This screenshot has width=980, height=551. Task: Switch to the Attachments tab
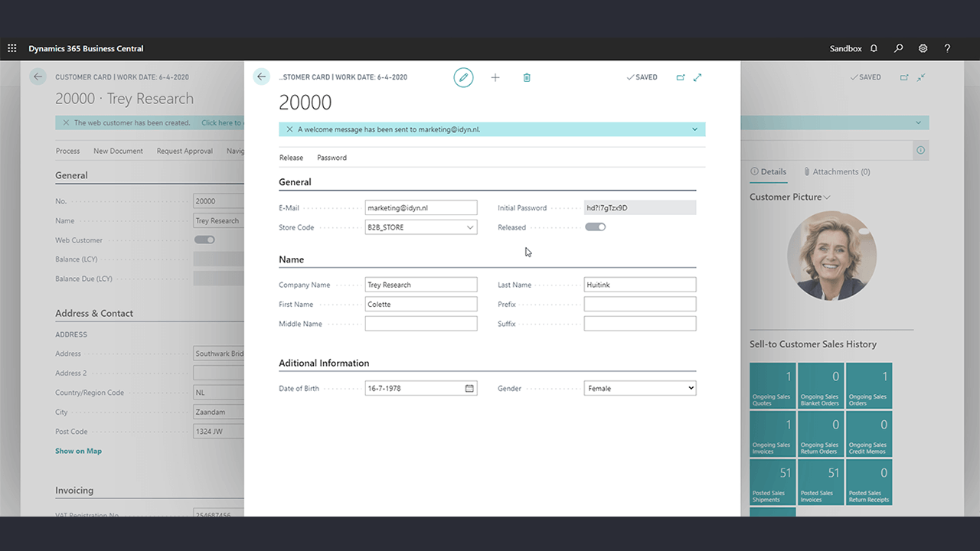837,171
